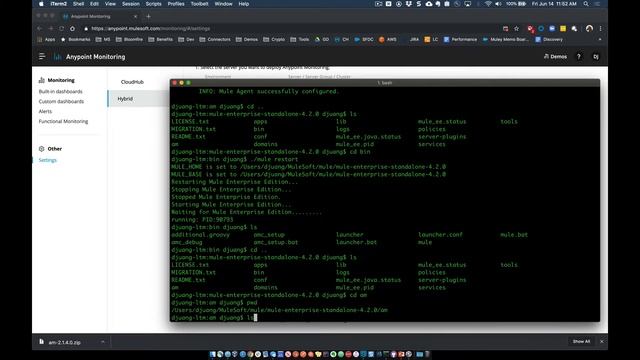Open the Toolbelt menu
Screen dimensions: 640x360
(200, 4)
